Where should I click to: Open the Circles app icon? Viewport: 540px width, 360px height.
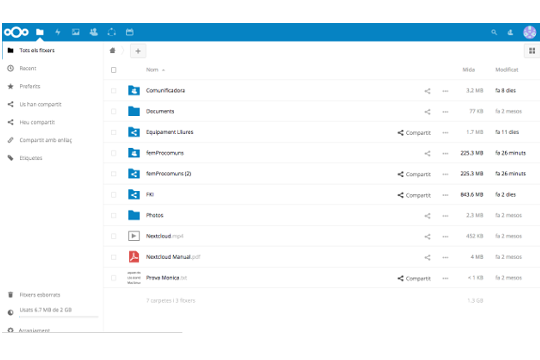[x=112, y=32]
